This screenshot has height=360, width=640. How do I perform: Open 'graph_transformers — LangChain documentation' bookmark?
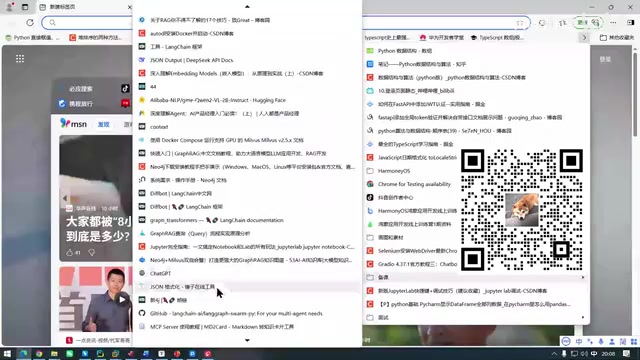tap(247, 220)
